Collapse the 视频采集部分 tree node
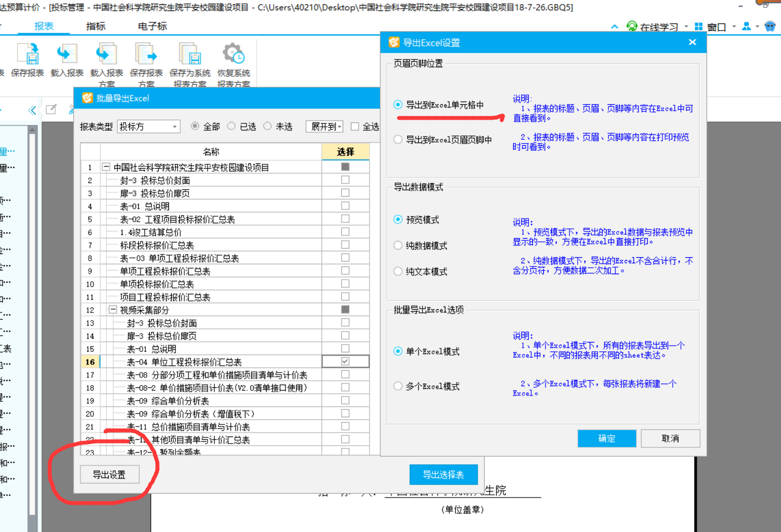The height and width of the screenshot is (532, 781). click(113, 310)
